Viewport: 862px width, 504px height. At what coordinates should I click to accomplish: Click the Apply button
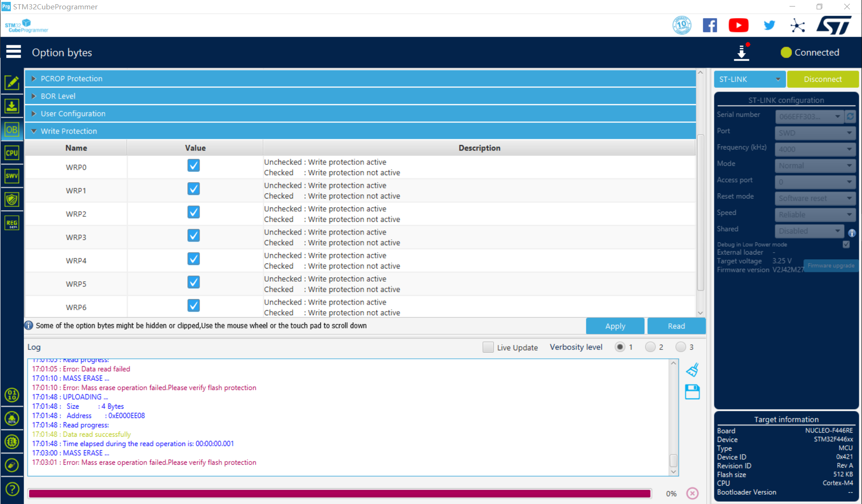615,326
